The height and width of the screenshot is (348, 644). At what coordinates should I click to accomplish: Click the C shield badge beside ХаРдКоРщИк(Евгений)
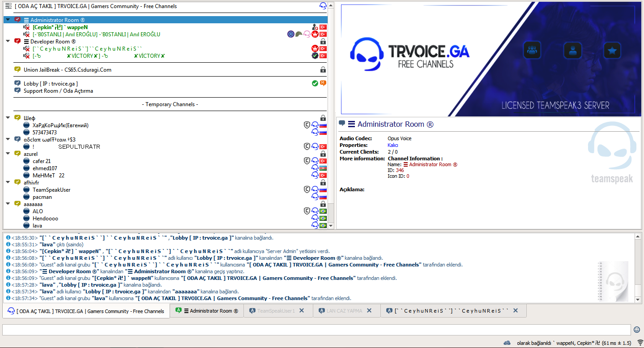tap(307, 125)
